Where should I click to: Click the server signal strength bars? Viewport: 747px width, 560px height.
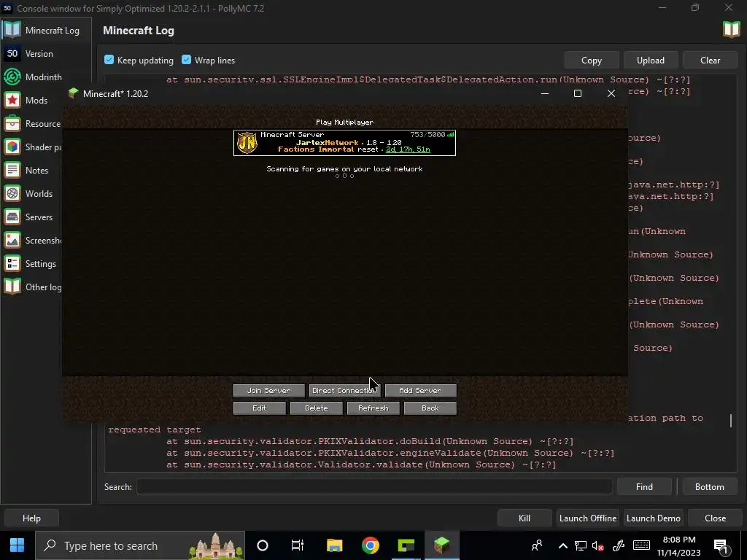coord(451,135)
